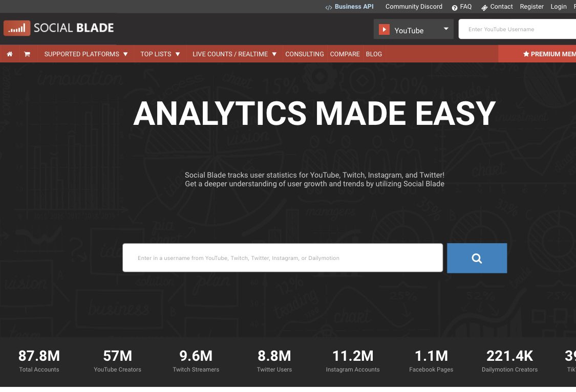Screen dimensions: 576x392
Task: Click the Register link
Action: (531, 7)
